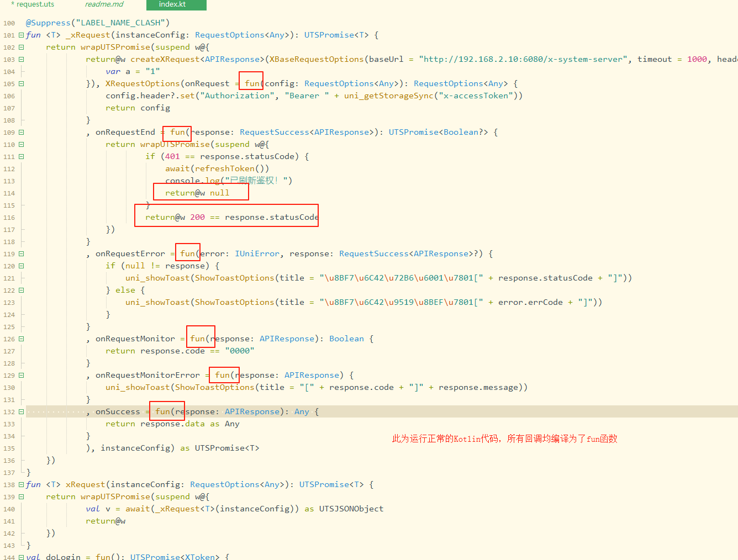Click the "Bearer " string literal
The height and width of the screenshot is (560, 738).
pos(307,96)
